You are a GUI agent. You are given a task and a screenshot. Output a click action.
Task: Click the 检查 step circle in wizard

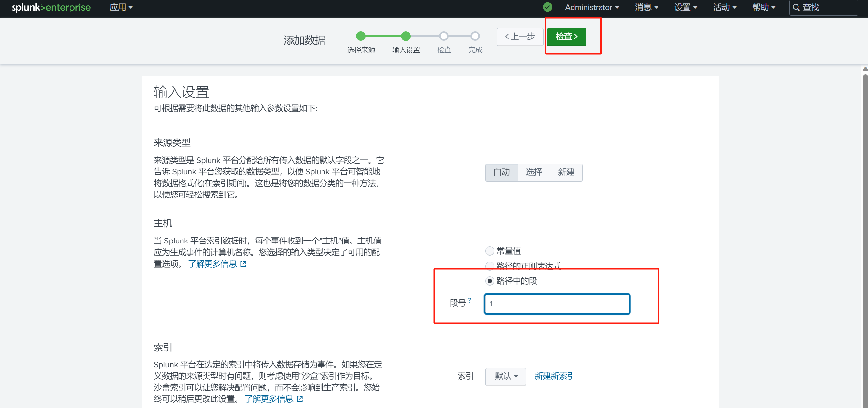tap(444, 36)
